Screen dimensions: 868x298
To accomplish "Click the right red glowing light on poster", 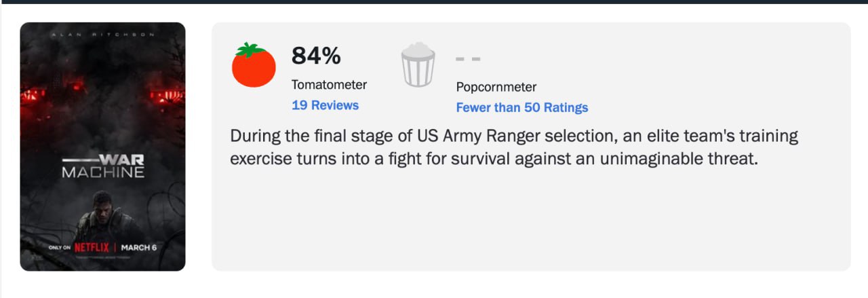I will point(167,96).
